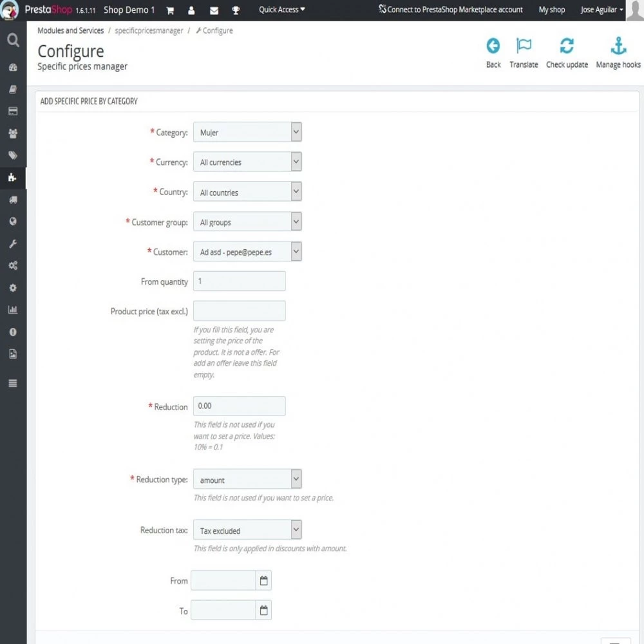Open the Localization globe icon
Viewport: 644px width, 644px height.
(x=13, y=222)
